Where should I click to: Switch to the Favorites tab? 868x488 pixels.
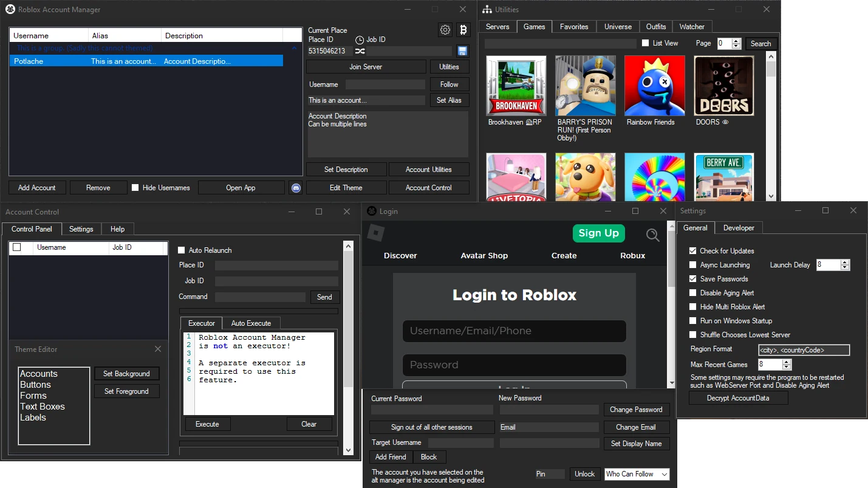tap(573, 27)
